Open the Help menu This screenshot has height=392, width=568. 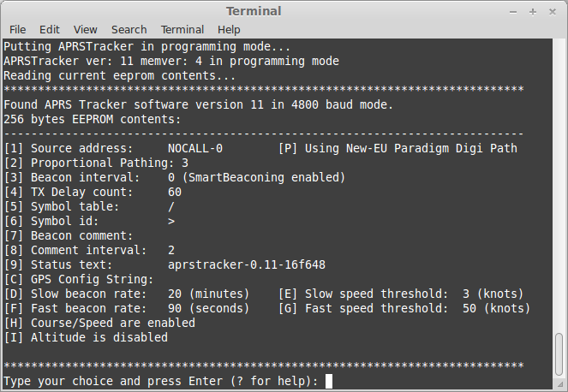229,29
